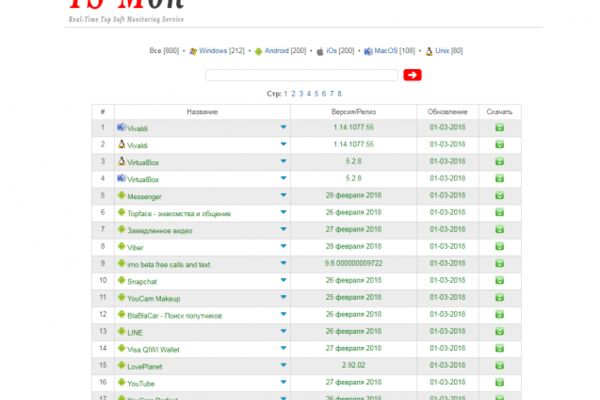Go to page 7
Viewport: 600px width, 400px height.
point(332,93)
